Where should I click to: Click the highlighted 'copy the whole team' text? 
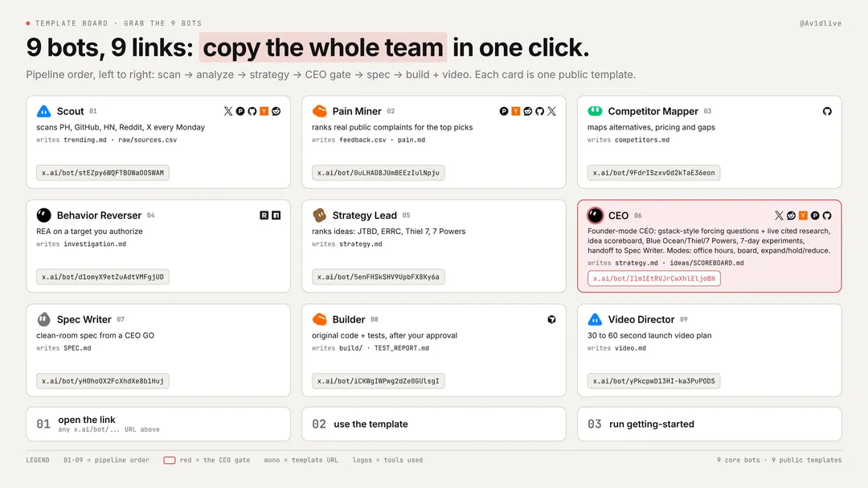click(323, 47)
